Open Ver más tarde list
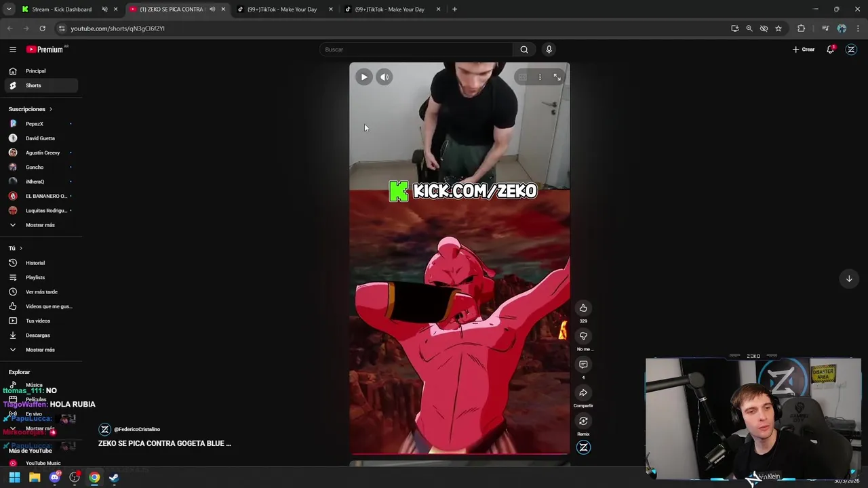Screen dimensions: 868x488 (x=40, y=292)
